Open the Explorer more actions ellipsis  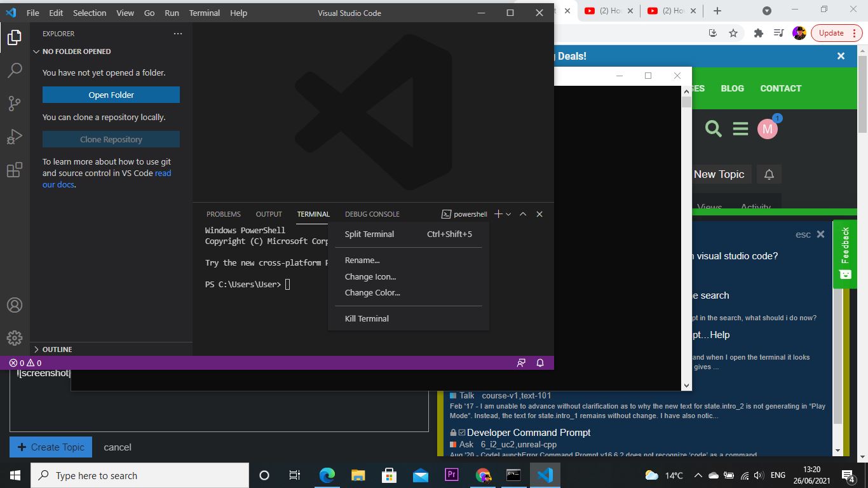click(x=178, y=34)
